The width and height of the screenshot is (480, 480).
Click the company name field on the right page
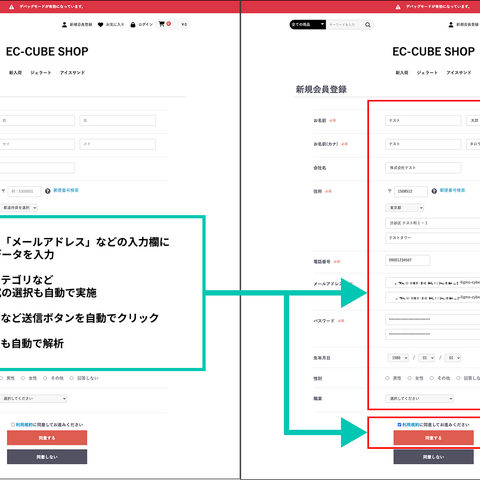click(x=423, y=168)
